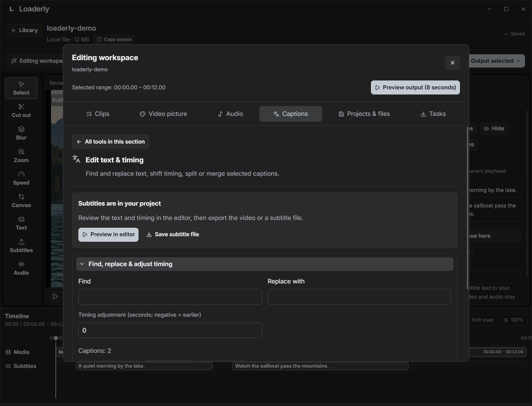Choose the Blur tool in sidebar

(x=21, y=133)
